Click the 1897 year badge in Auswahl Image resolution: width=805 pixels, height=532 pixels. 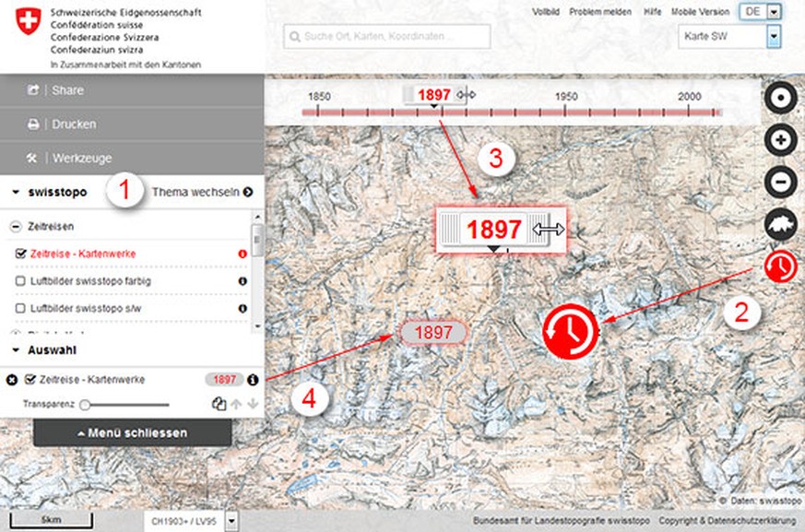[x=224, y=380]
